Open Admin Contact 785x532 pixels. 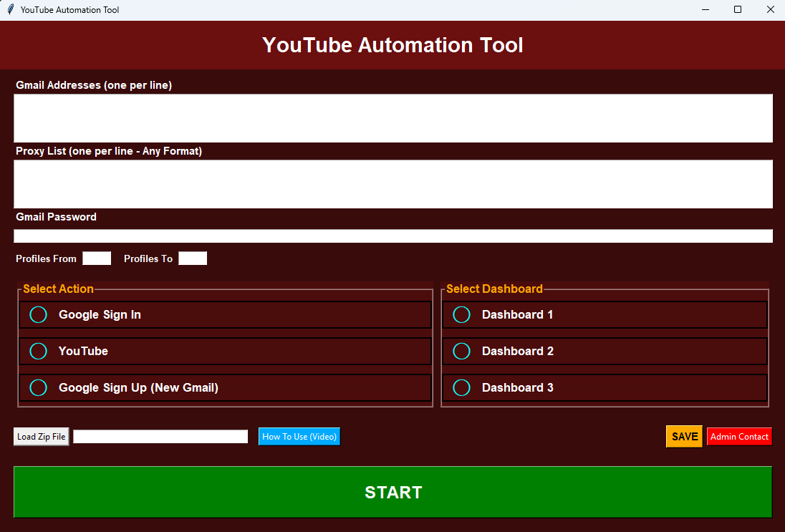click(x=739, y=437)
